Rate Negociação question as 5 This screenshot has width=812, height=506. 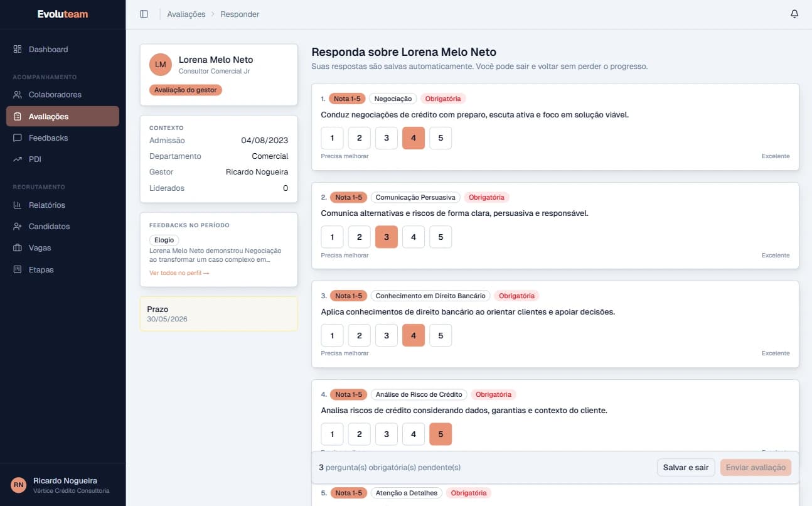[x=441, y=138]
